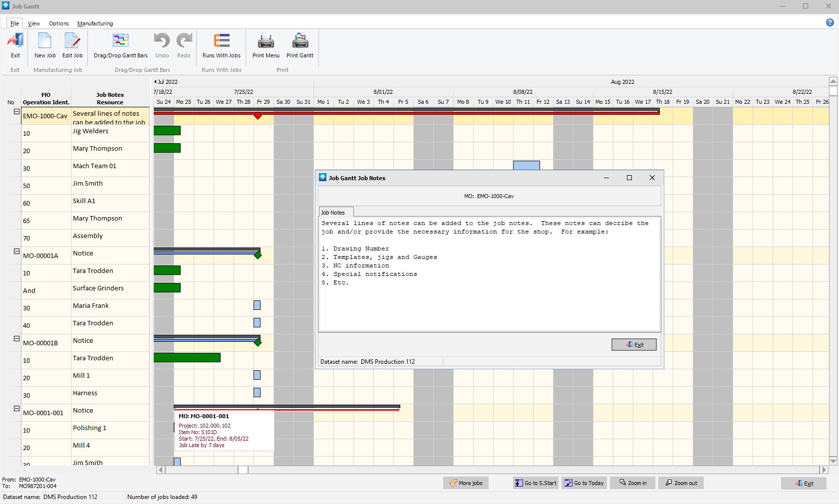839x504 pixels.
Task: Click the green diamond marker on MO-00001B
Action: coord(258,343)
